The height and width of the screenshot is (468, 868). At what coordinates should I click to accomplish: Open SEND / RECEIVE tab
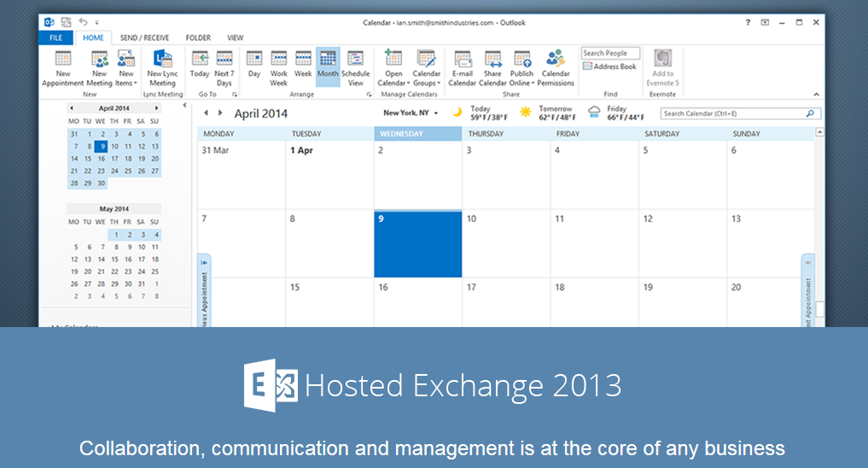(144, 38)
